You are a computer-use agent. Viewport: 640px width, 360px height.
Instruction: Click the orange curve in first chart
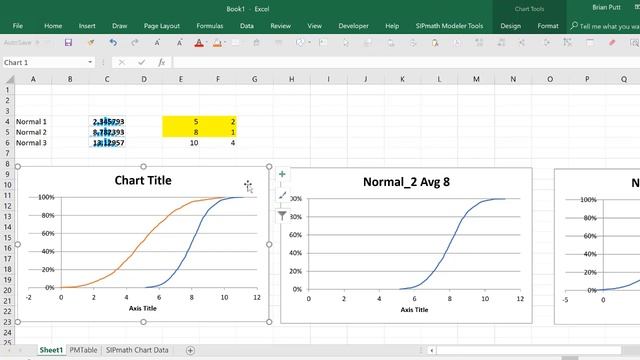pyautogui.click(x=143, y=241)
